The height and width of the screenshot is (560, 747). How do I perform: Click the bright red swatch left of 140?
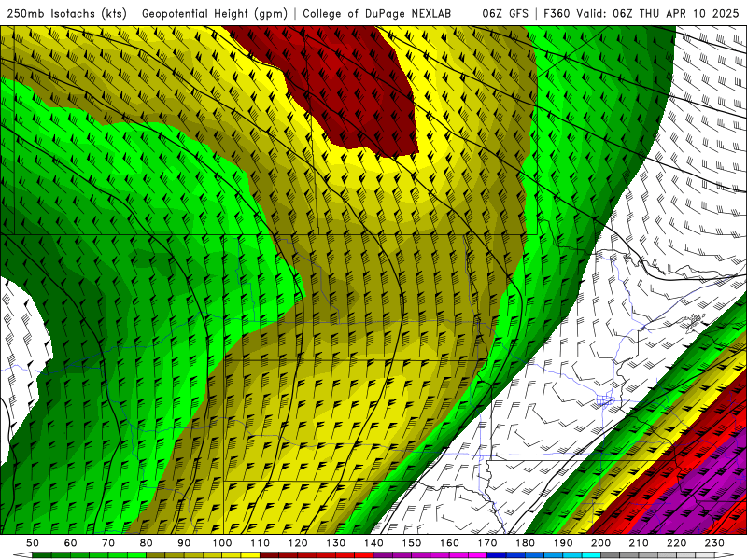click(364, 555)
